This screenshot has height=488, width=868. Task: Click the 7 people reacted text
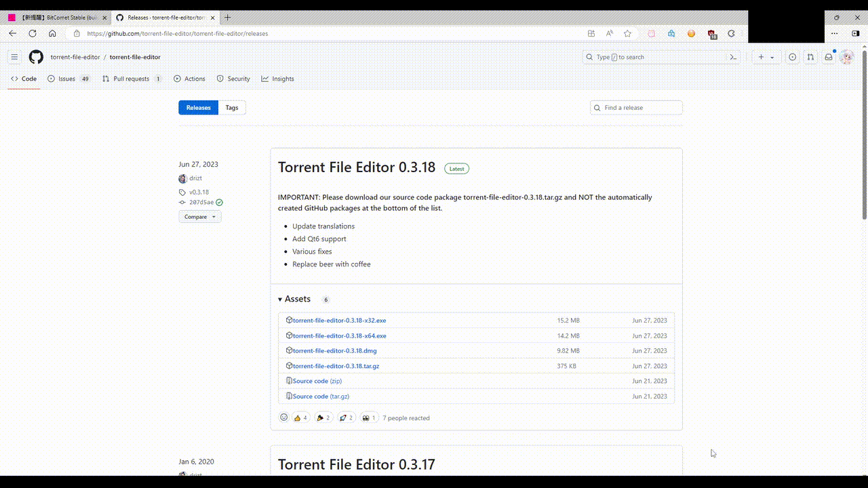[x=406, y=418]
